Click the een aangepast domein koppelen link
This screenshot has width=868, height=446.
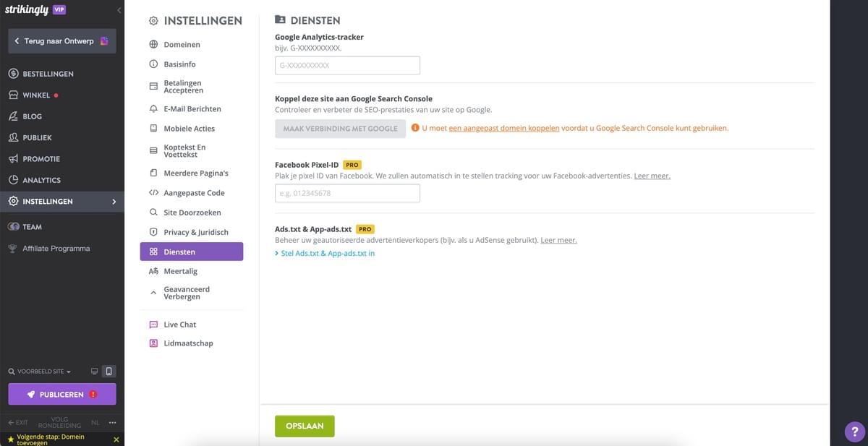504,127
